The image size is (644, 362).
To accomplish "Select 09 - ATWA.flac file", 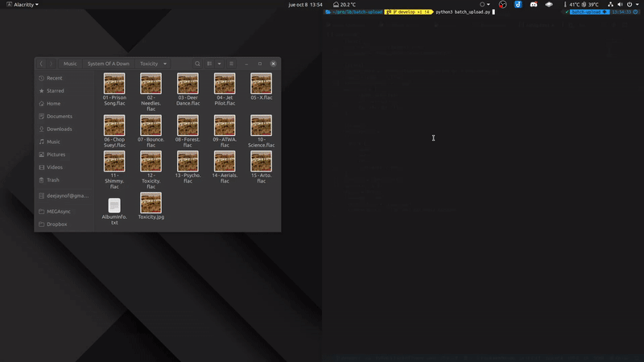I will (225, 131).
